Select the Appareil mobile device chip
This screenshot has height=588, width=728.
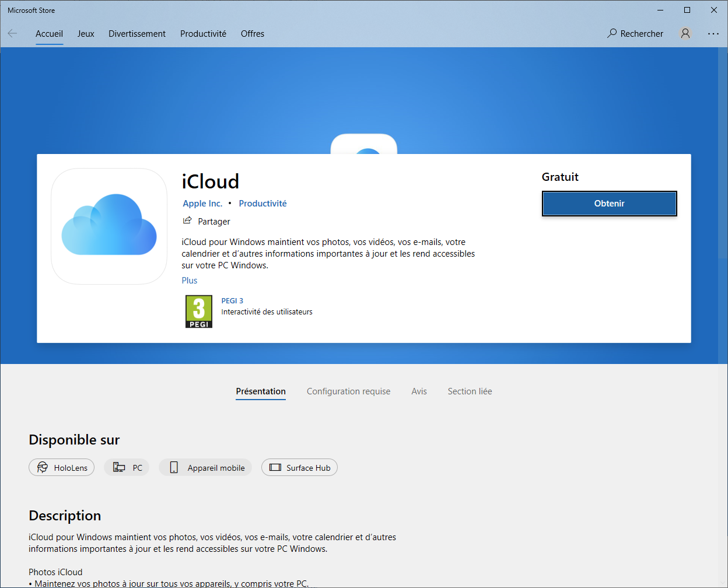(x=205, y=467)
